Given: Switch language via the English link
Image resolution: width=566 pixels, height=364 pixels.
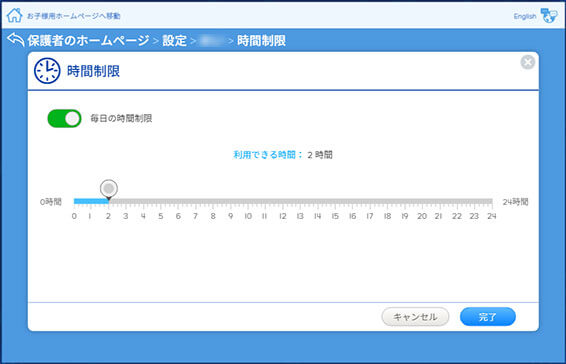Looking at the screenshot, I should click(525, 16).
